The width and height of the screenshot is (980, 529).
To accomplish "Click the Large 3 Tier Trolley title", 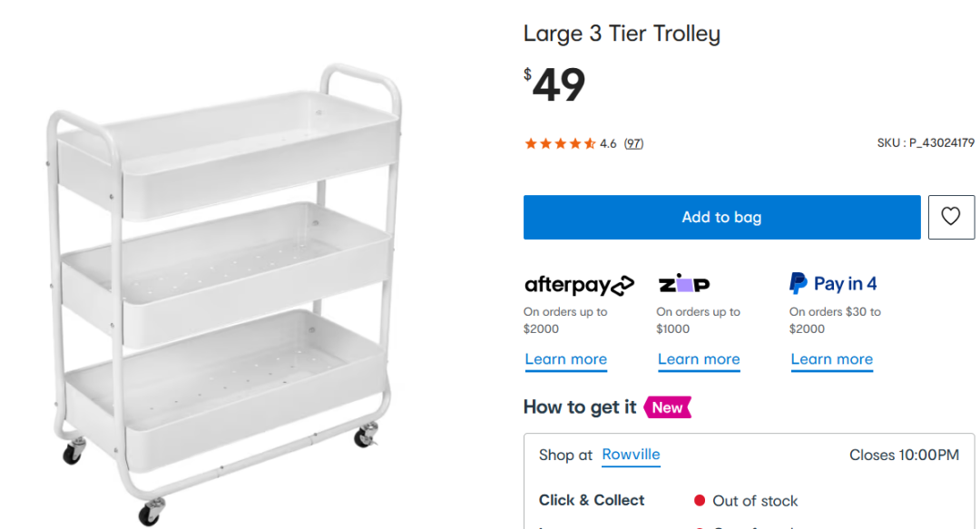I will pos(622,34).
